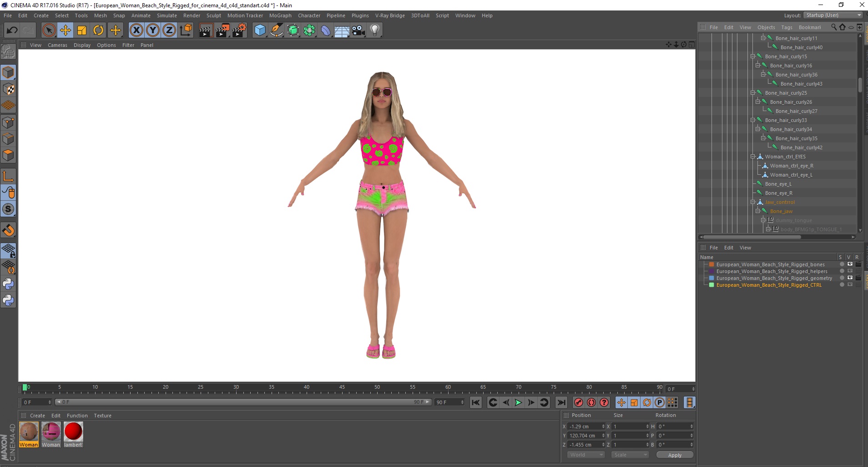Activate the Scale tool

(82, 30)
